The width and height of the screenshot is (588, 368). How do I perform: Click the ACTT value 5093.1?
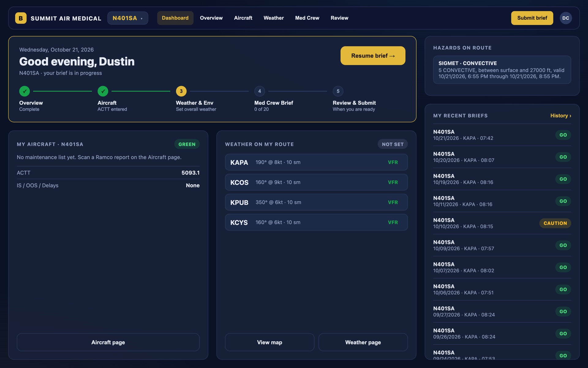tap(190, 173)
